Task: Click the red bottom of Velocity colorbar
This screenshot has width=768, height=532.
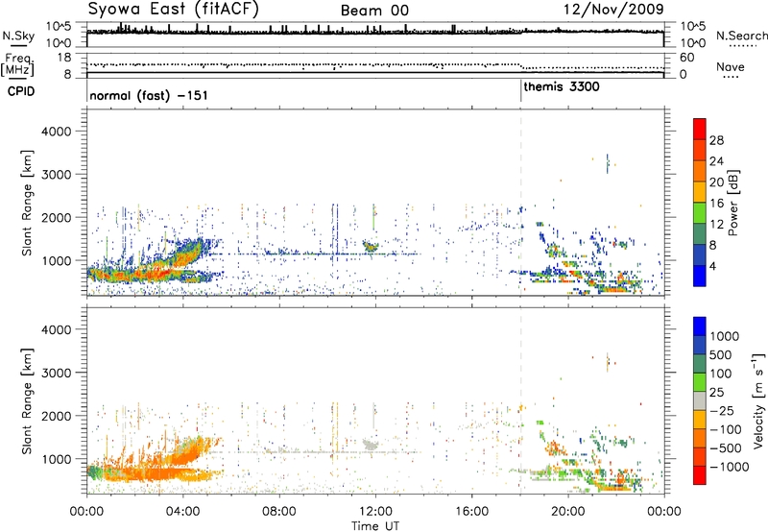Action: coord(700,475)
